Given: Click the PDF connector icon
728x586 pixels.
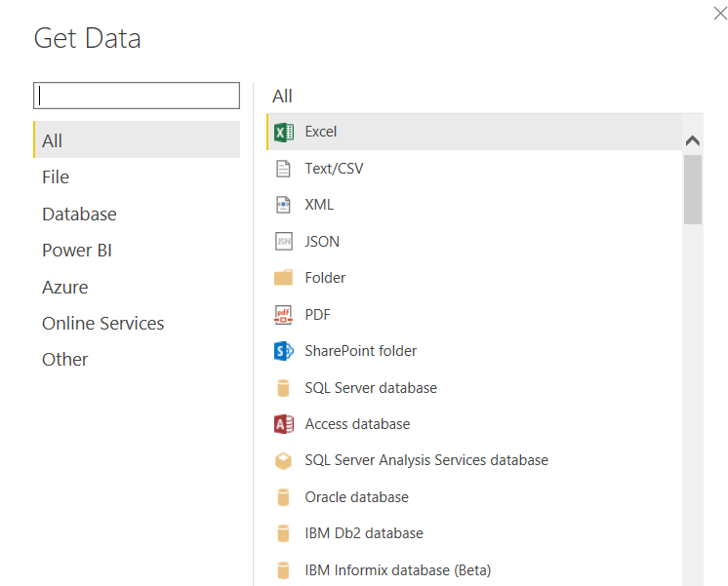Looking at the screenshot, I should point(283,315).
